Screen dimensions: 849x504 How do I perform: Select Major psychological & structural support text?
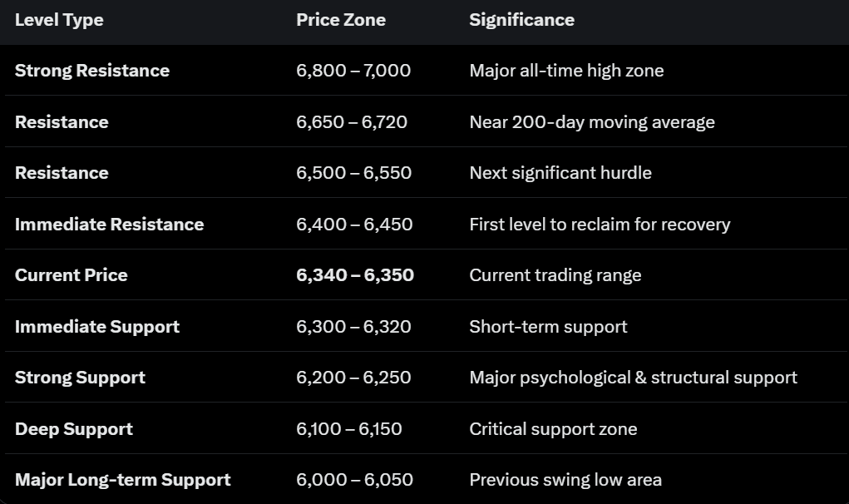pos(633,378)
